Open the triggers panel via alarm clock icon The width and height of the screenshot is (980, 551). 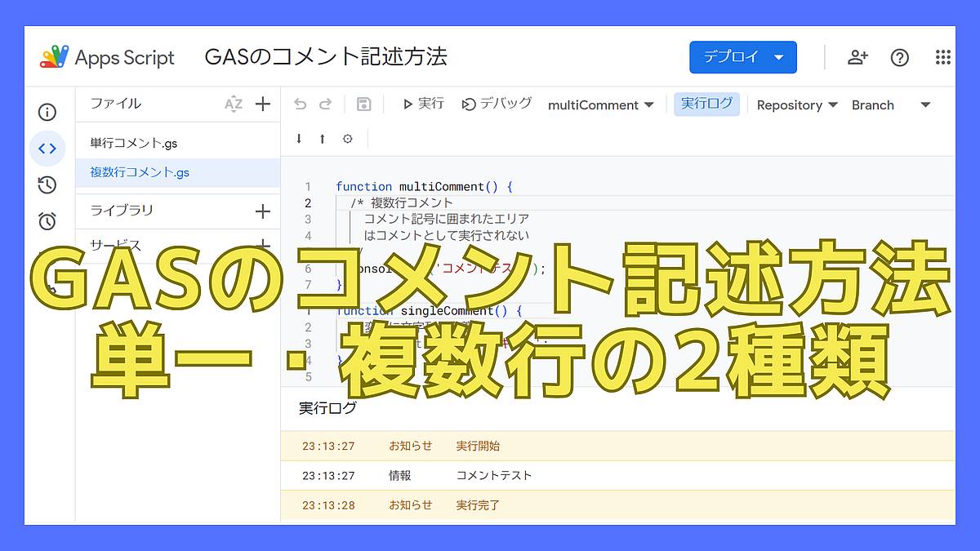coord(48,220)
